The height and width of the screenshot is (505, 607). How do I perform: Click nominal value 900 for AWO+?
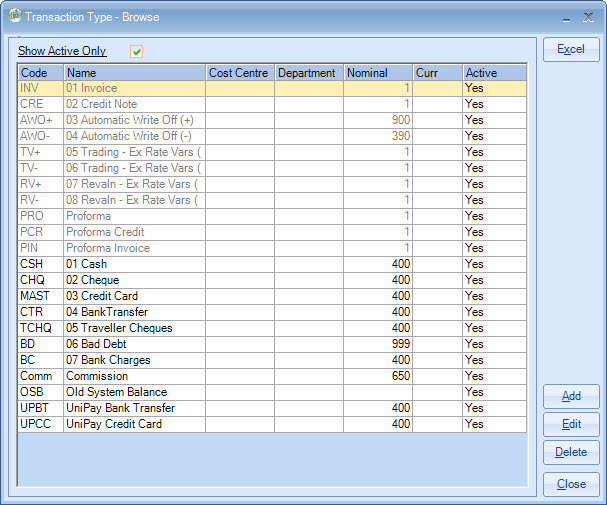(x=401, y=120)
